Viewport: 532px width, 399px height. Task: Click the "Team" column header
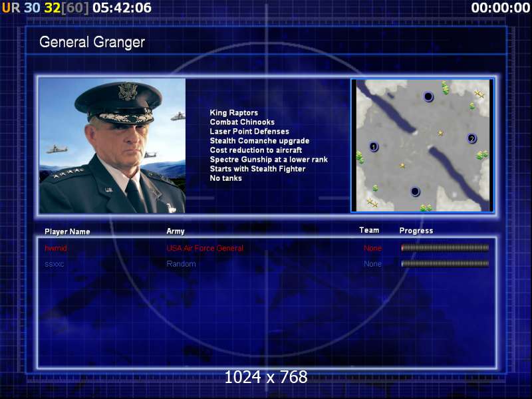tap(369, 230)
